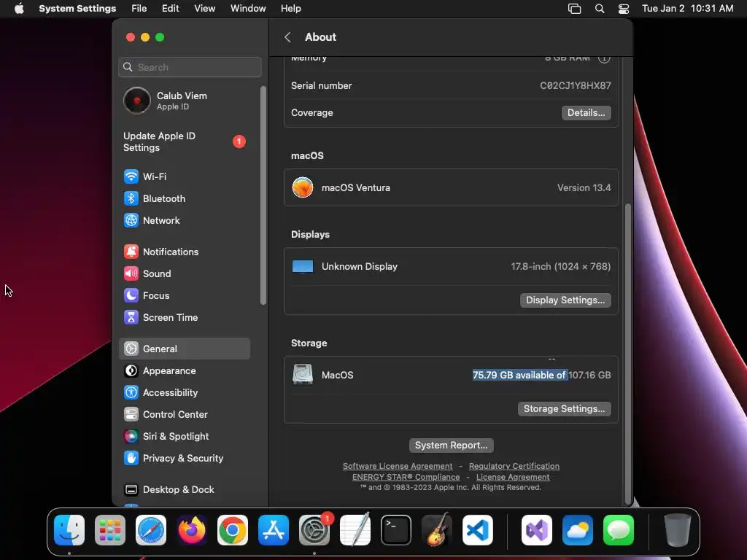Click Version 13.4 text

point(584,187)
